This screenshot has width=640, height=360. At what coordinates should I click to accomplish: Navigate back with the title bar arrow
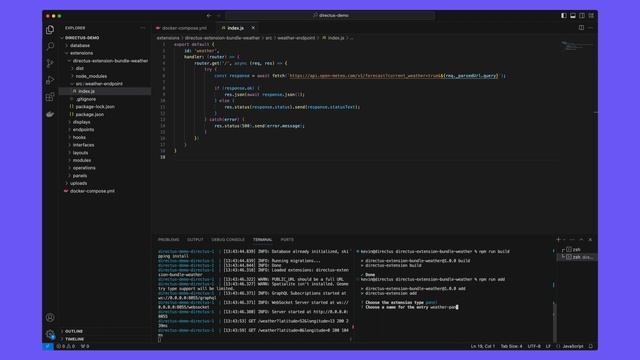point(209,16)
